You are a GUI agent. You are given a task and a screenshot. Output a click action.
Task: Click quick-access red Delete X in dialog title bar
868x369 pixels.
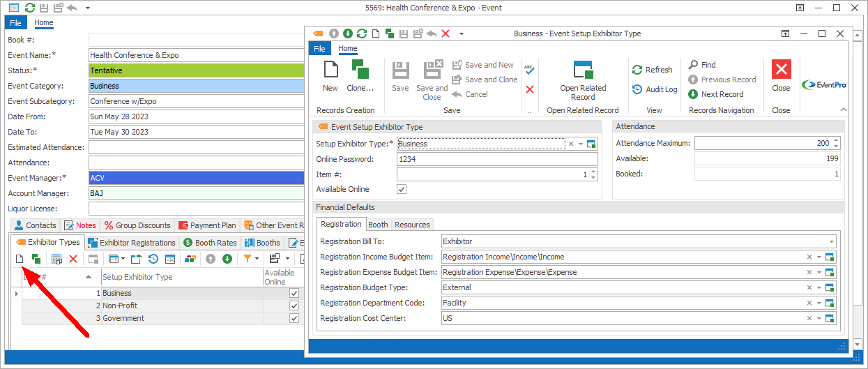coord(446,33)
